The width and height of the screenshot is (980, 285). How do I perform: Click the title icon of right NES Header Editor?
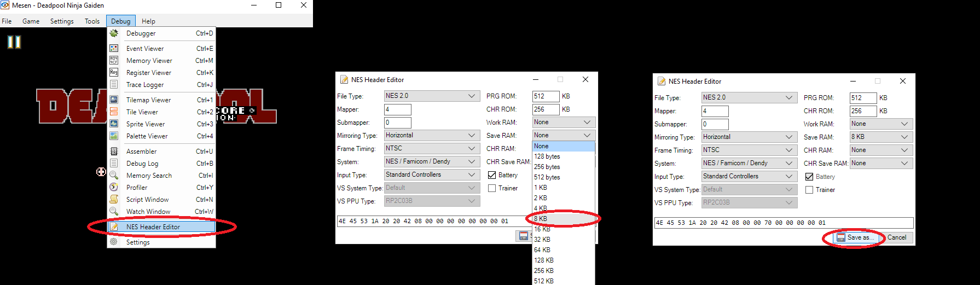pos(662,82)
